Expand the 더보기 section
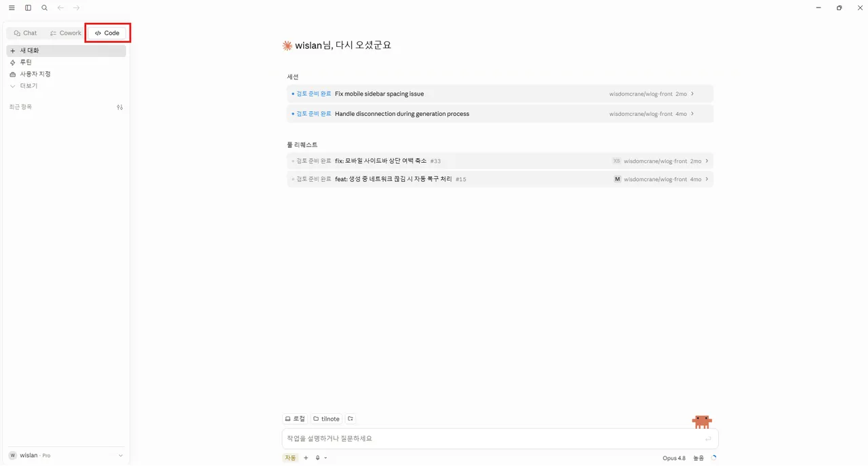This screenshot has width=868, height=466. tap(66, 86)
